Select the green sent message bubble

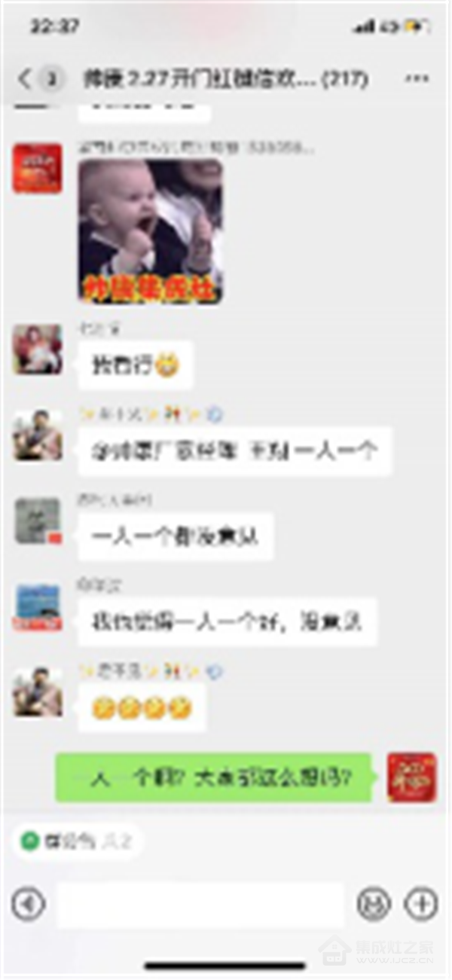click(x=214, y=777)
